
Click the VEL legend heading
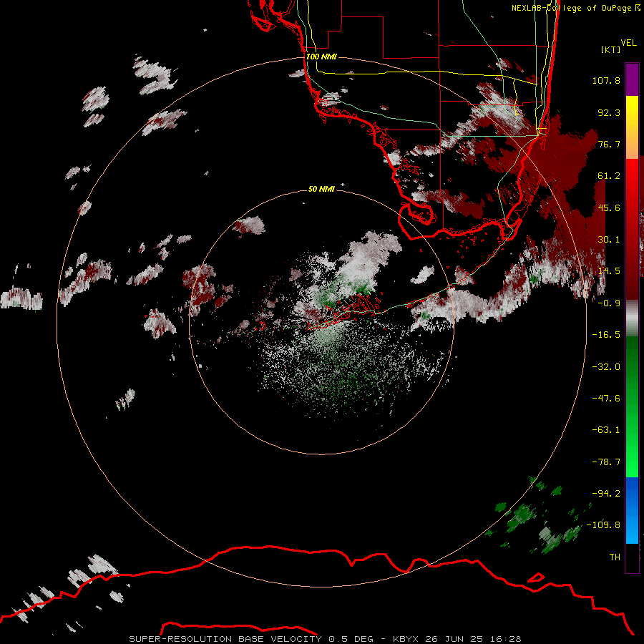(628, 43)
